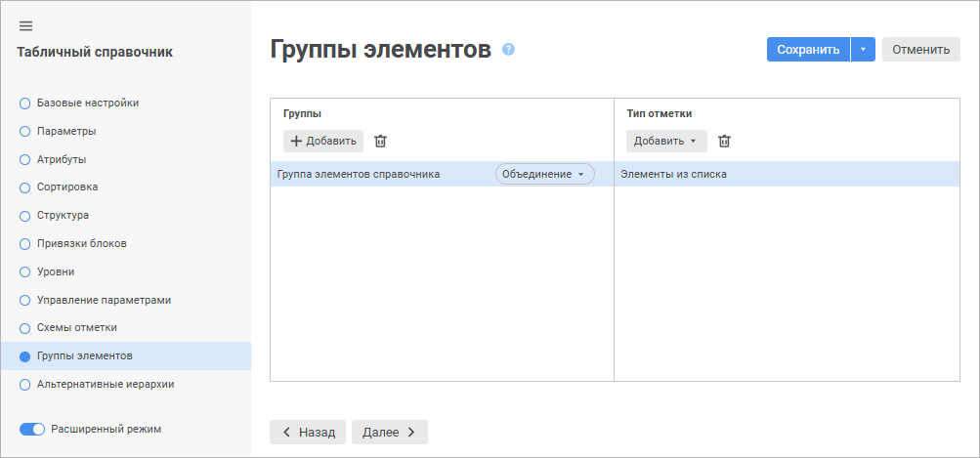The image size is (980, 458).
Task: Expand the Сохранить split button arrow
Action: 863,50
